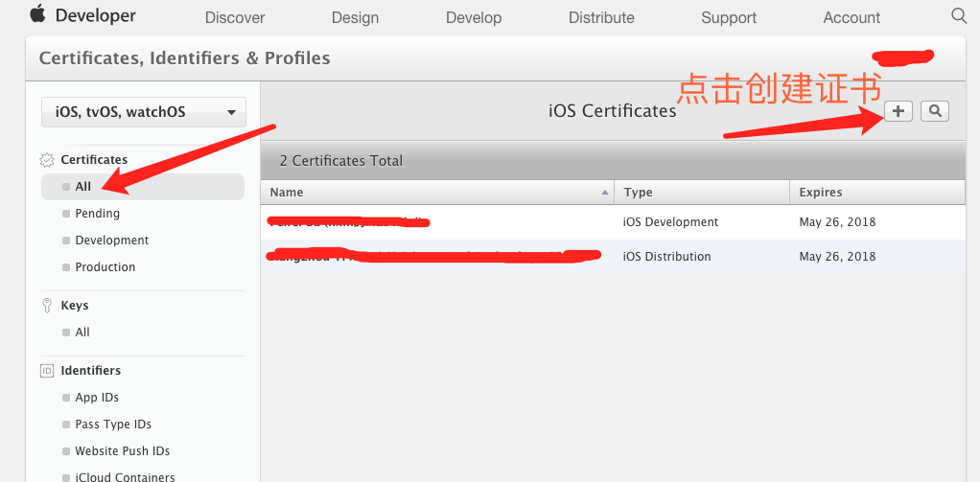Open the iOS, tvOS, watchOS platform dropdown
This screenshot has width=980, height=482.
click(144, 112)
